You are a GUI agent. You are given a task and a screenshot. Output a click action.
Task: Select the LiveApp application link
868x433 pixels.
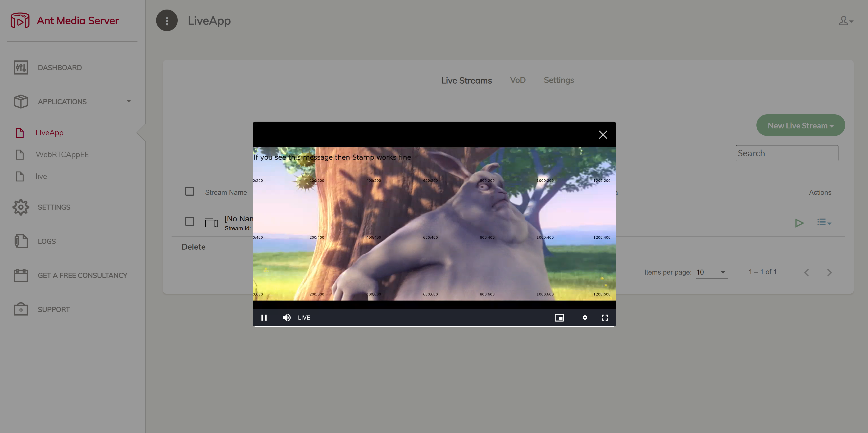pyautogui.click(x=50, y=133)
